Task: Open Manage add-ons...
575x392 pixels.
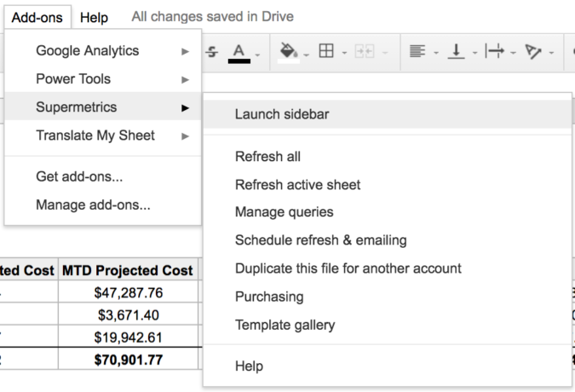Action: click(93, 205)
